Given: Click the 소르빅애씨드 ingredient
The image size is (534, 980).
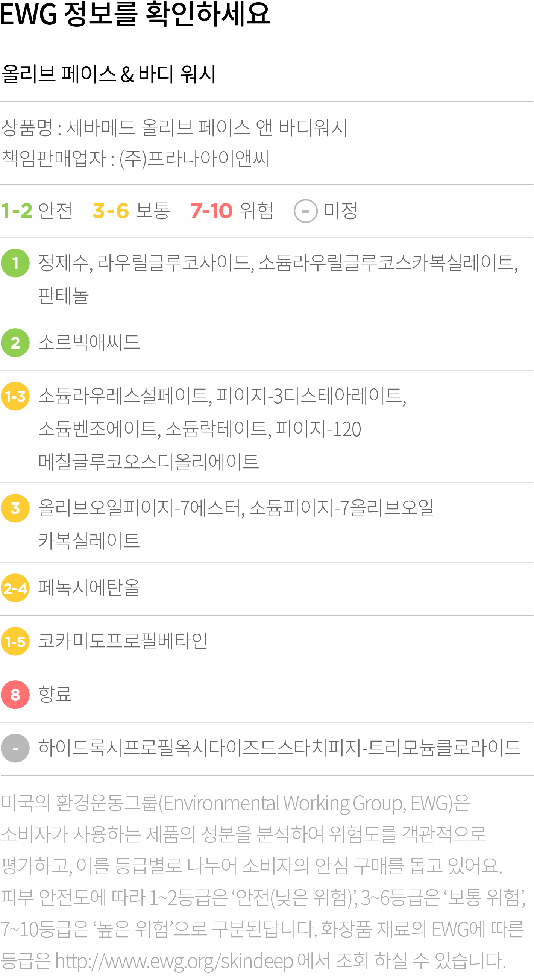Looking at the screenshot, I should click(x=89, y=342).
